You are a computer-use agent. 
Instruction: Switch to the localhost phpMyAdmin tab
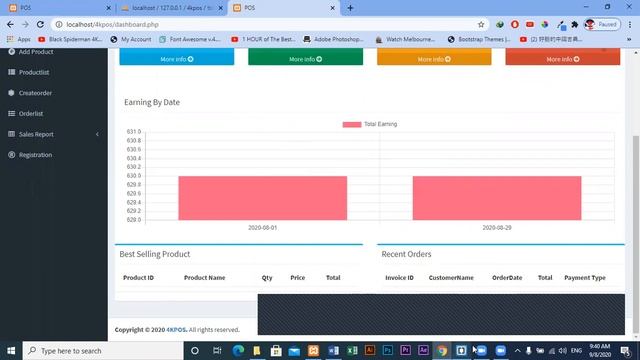tap(171, 8)
